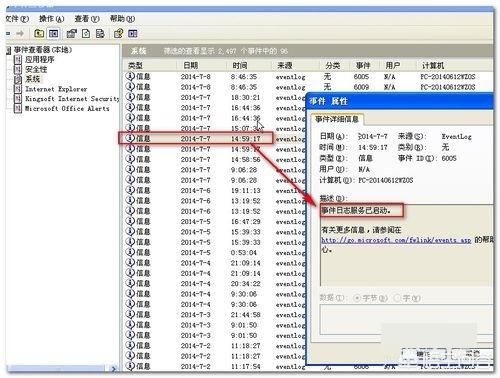Click the Export list toolbar icon
The height and width of the screenshot is (378, 500).
100,33
